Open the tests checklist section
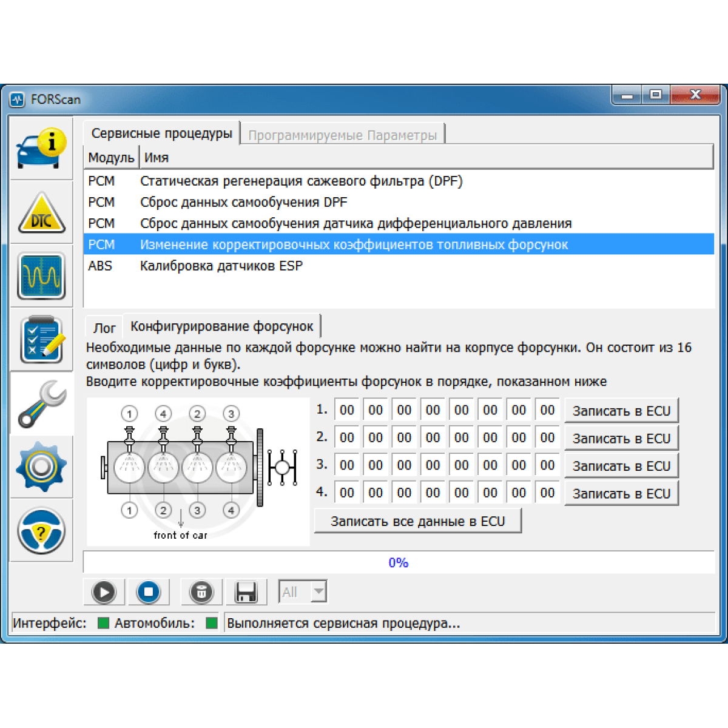The image size is (728, 728). (41, 340)
